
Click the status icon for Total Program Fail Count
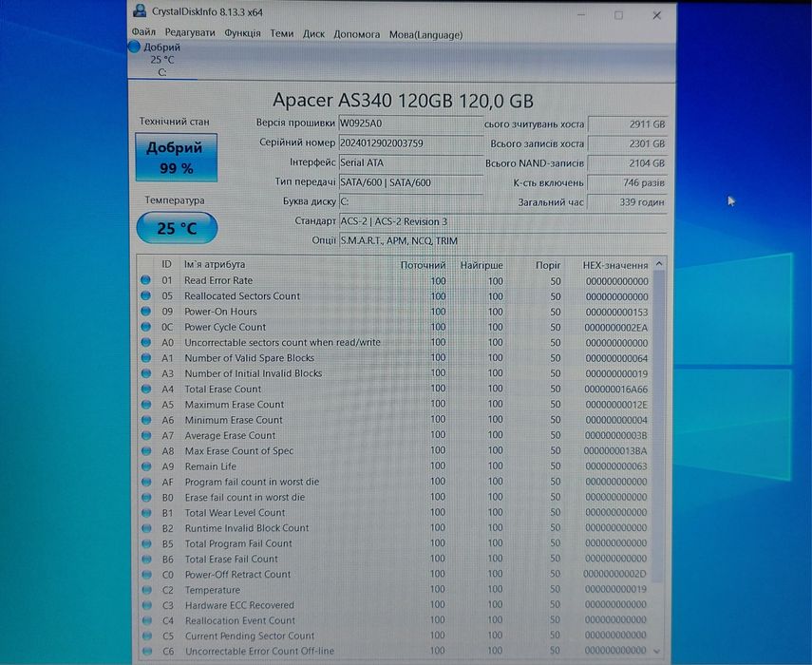pyautogui.click(x=146, y=543)
